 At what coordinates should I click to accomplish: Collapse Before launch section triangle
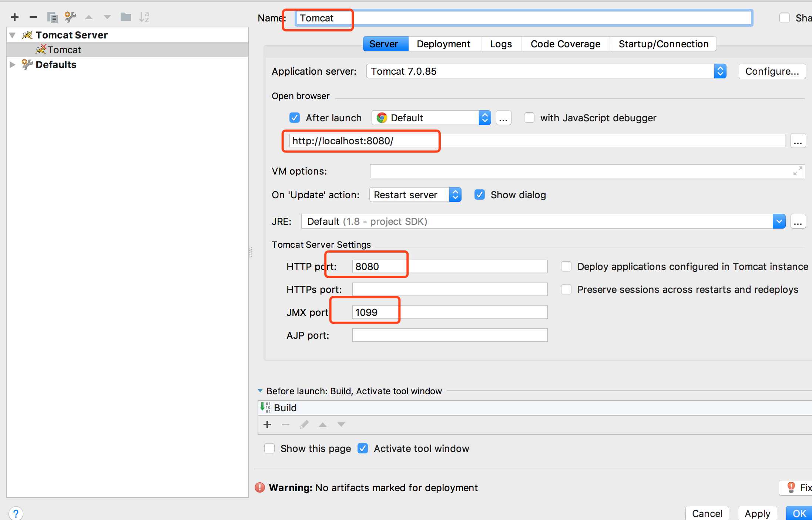[260, 391]
